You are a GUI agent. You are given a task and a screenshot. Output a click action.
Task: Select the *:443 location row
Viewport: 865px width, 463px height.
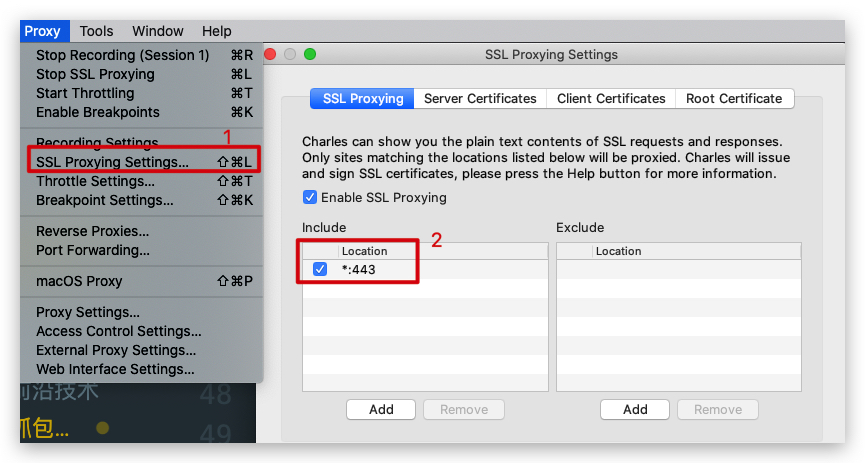pos(440,269)
